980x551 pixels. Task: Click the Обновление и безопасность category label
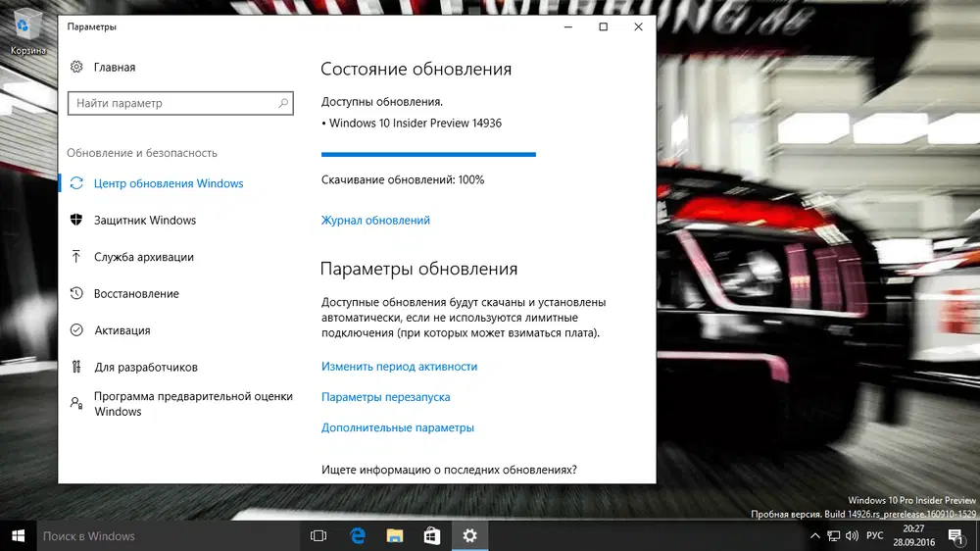point(142,153)
